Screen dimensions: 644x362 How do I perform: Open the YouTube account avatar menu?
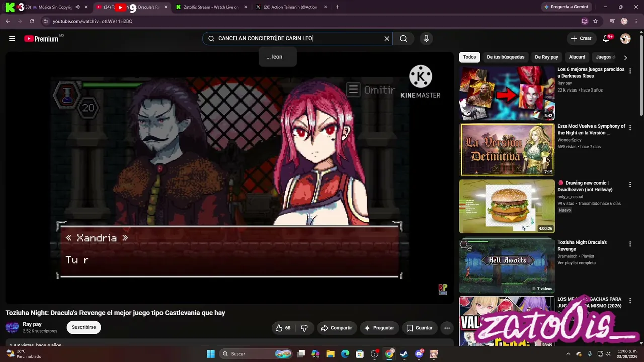pos(625,39)
